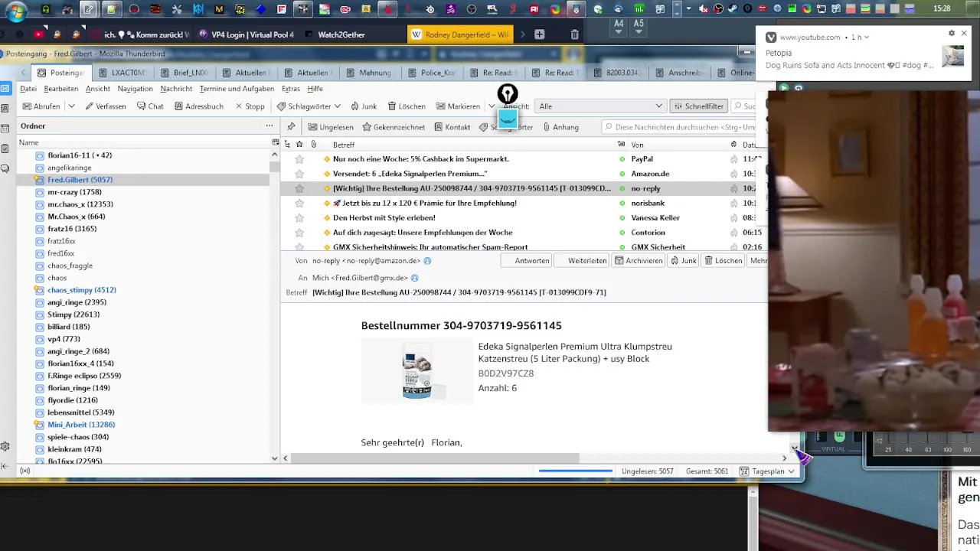This screenshot has height=551, width=980.
Task: Open the Windows Start orb
Action: coord(16,10)
